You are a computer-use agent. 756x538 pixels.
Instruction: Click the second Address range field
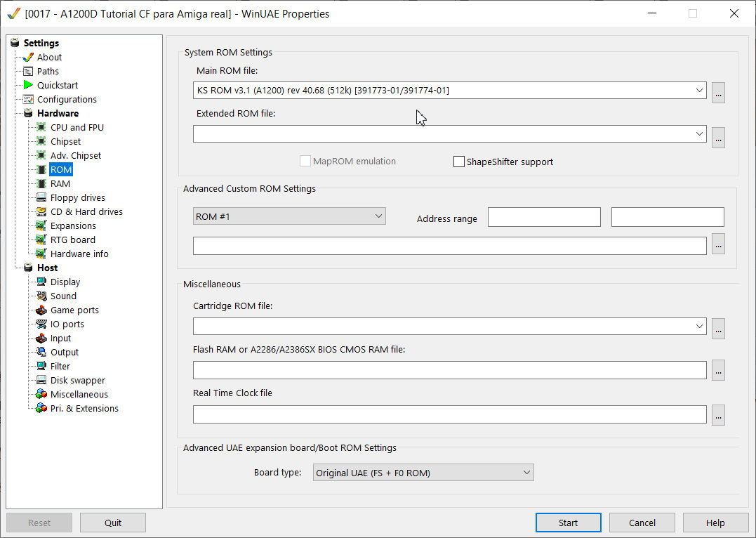point(668,216)
